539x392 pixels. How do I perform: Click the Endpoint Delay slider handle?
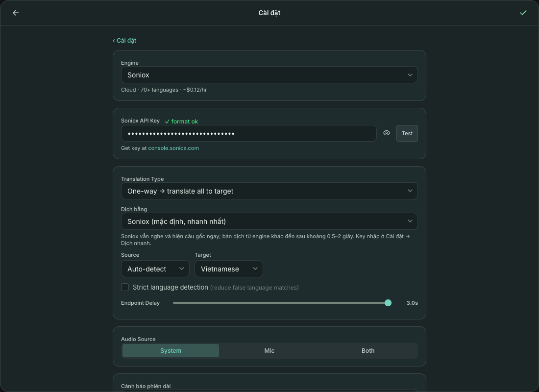388,303
